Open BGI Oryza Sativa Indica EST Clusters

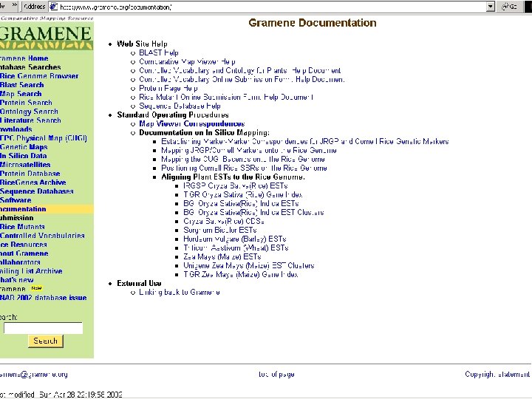click(x=253, y=212)
